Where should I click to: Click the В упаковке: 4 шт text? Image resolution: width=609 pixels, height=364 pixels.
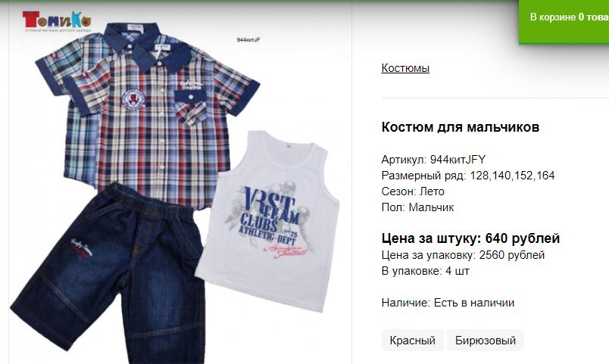coord(425,271)
